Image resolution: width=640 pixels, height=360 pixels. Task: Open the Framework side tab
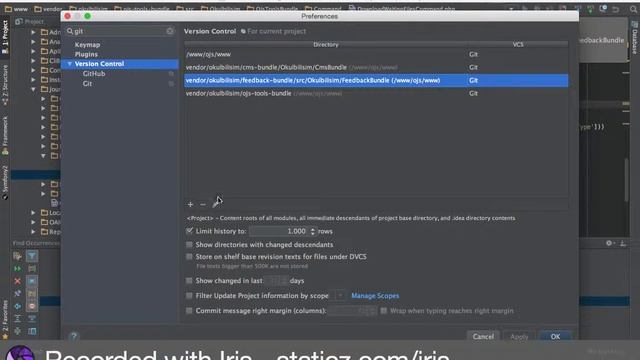tap(5, 135)
